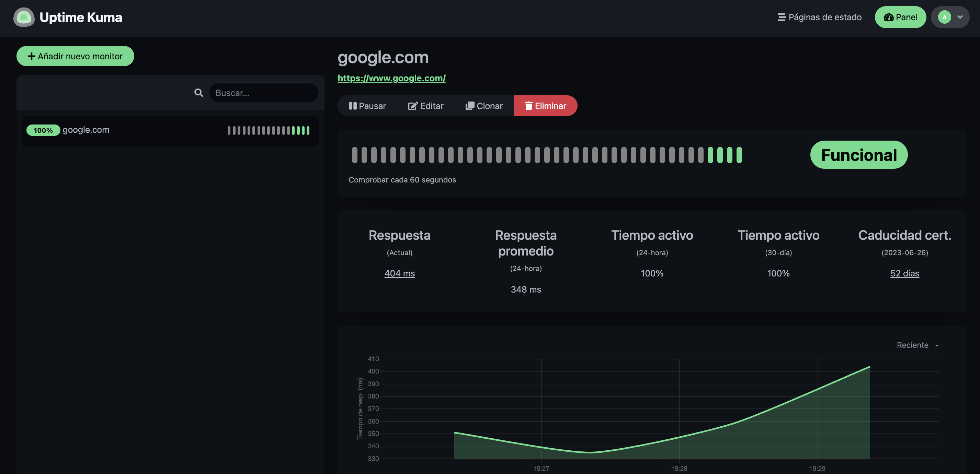980x474 pixels.
Task: Click the clone icon on the Clonar button
Action: point(470,106)
